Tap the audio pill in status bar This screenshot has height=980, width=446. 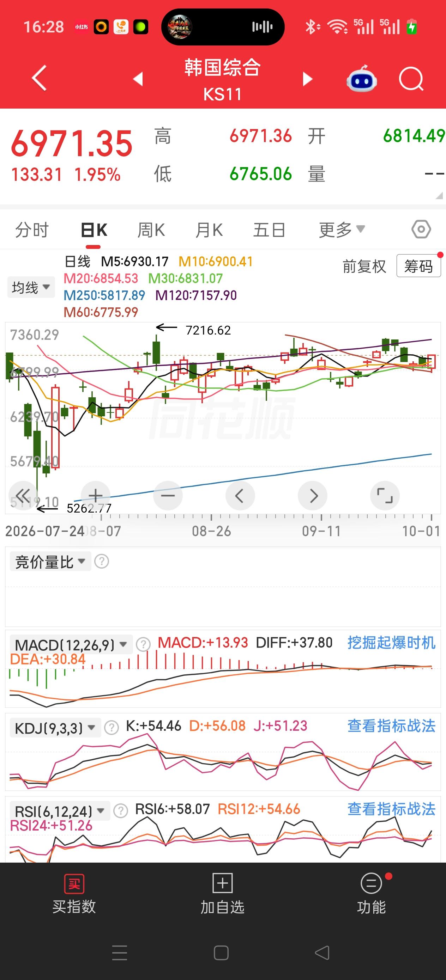coord(223,27)
